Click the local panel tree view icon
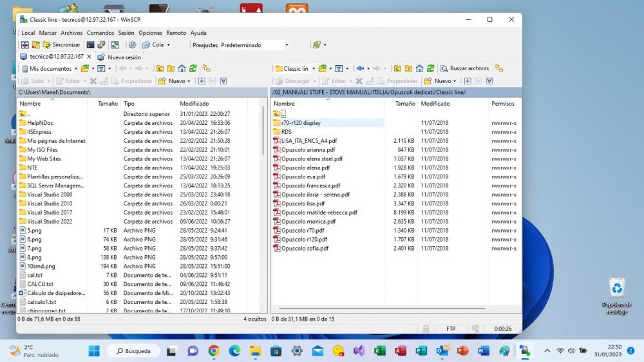This screenshot has width=644, height=362. pos(206,69)
